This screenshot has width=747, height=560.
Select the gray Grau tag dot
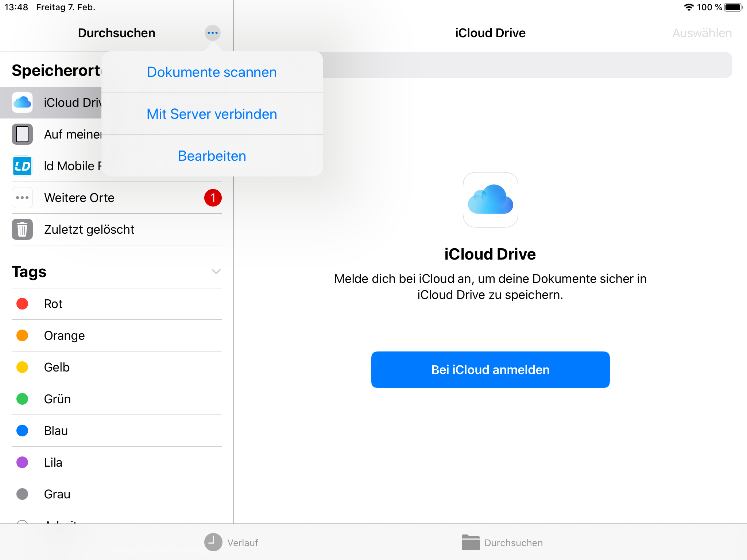coord(22,494)
